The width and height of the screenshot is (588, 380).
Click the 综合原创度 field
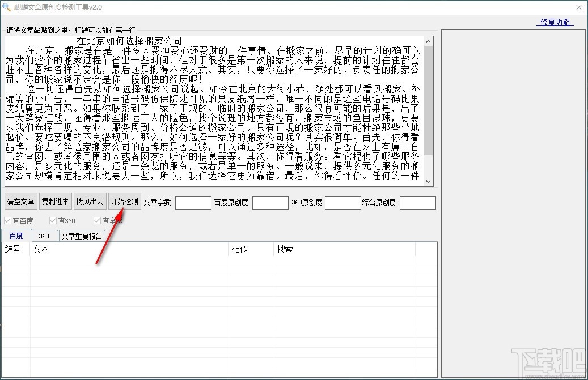click(418, 203)
